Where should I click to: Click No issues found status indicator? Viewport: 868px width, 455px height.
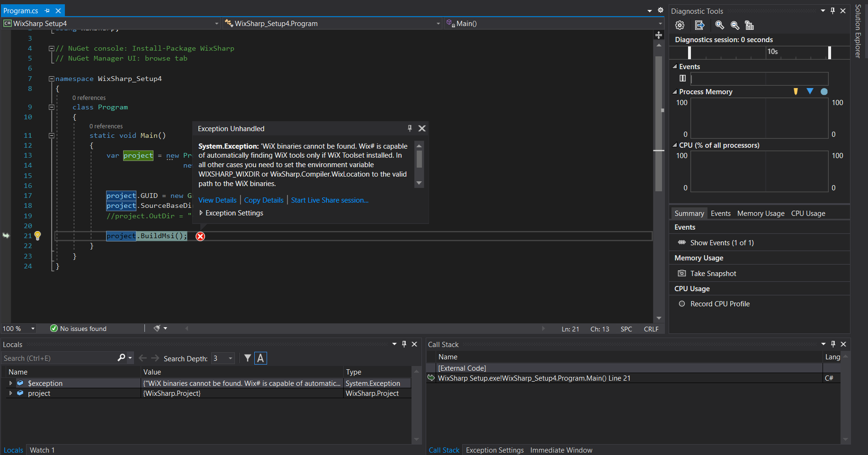78,329
